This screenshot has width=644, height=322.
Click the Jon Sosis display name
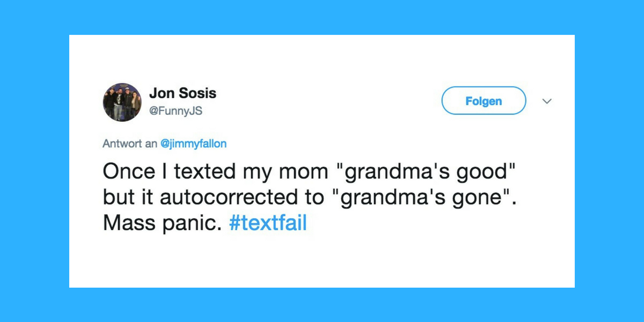182,93
